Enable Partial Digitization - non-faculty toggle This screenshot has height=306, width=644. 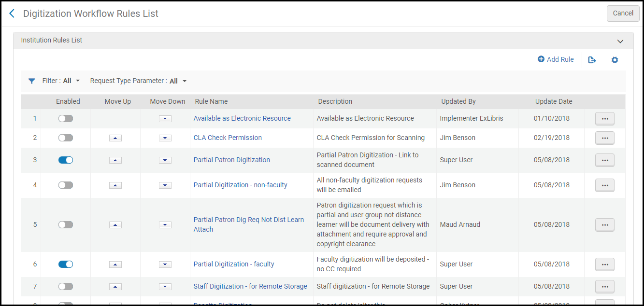pos(66,185)
